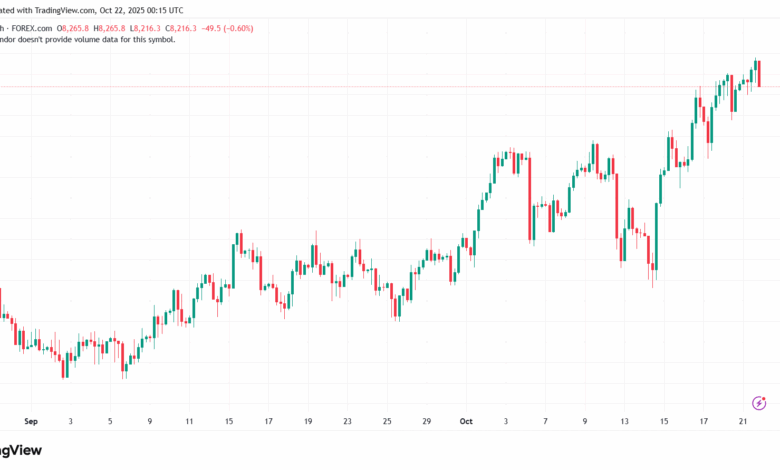Screen dimensions: 780x470
Task: Click the 7 date label on axis
Action: tap(545, 421)
